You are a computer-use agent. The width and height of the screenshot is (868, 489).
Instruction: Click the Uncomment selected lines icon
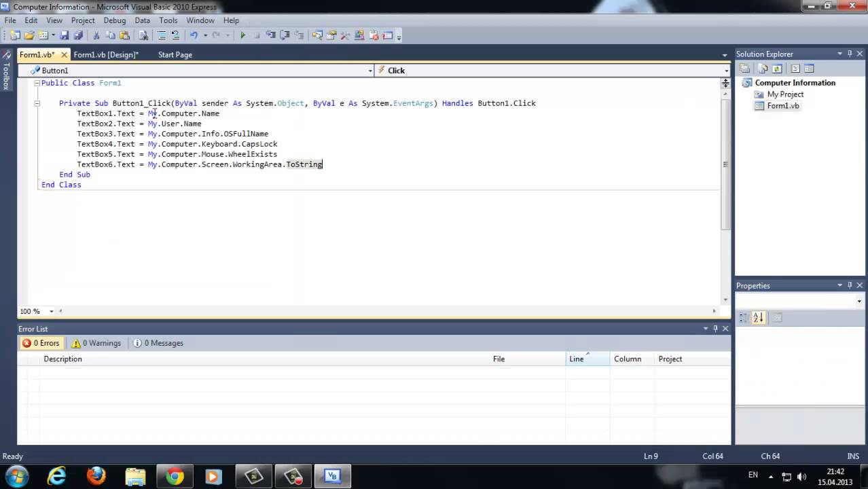click(x=175, y=35)
